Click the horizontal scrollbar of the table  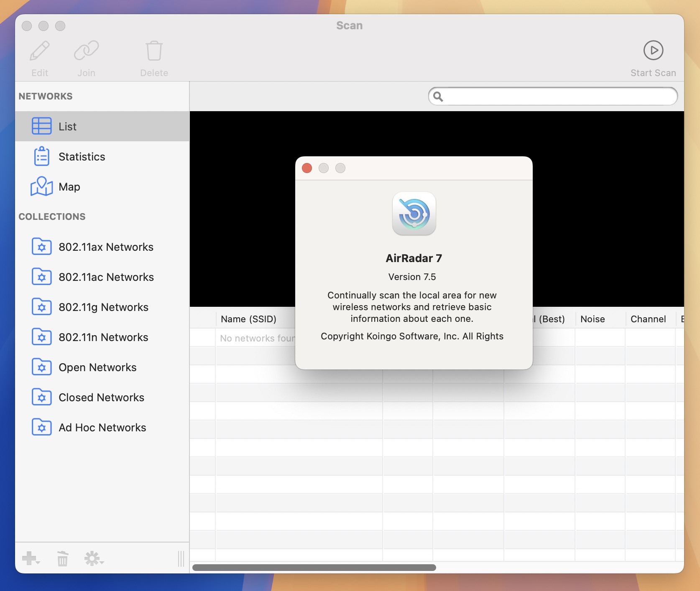tap(314, 567)
